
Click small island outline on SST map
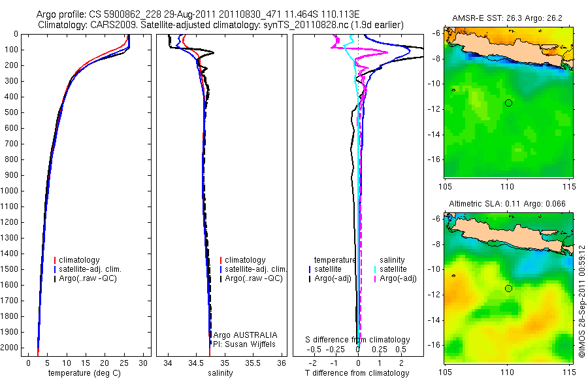click(454, 90)
